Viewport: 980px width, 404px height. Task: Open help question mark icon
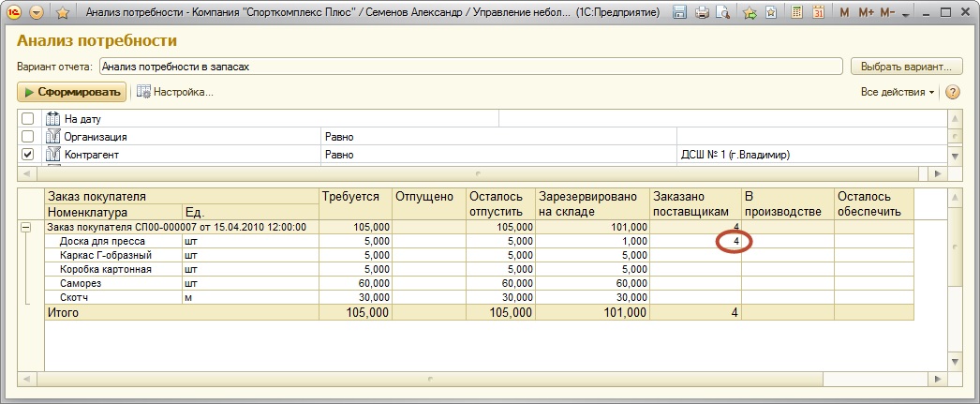click(953, 92)
